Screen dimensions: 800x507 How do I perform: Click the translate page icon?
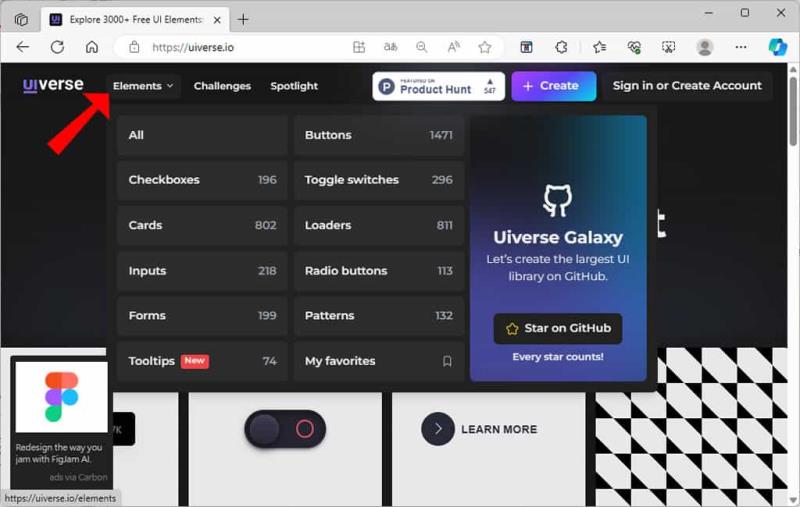click(x=390, y=47)
